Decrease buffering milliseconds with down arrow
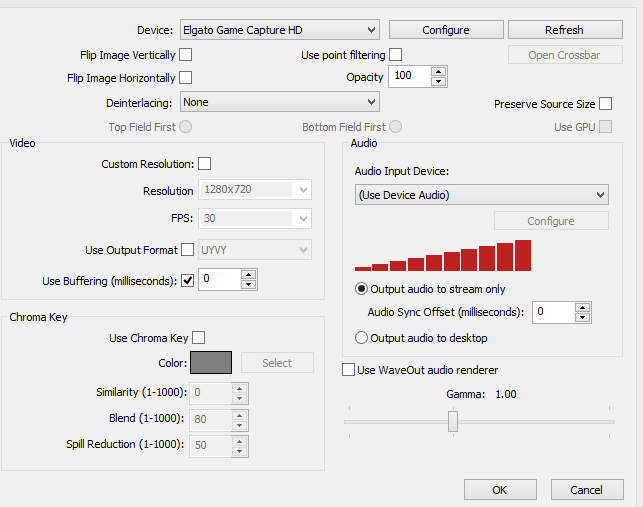This screenshot has width=643, height=507. click(x=249, y=284)
